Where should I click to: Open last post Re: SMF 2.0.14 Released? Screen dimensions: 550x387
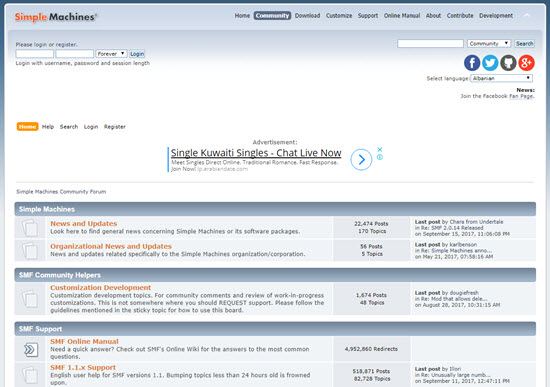[x=452, y=228]
